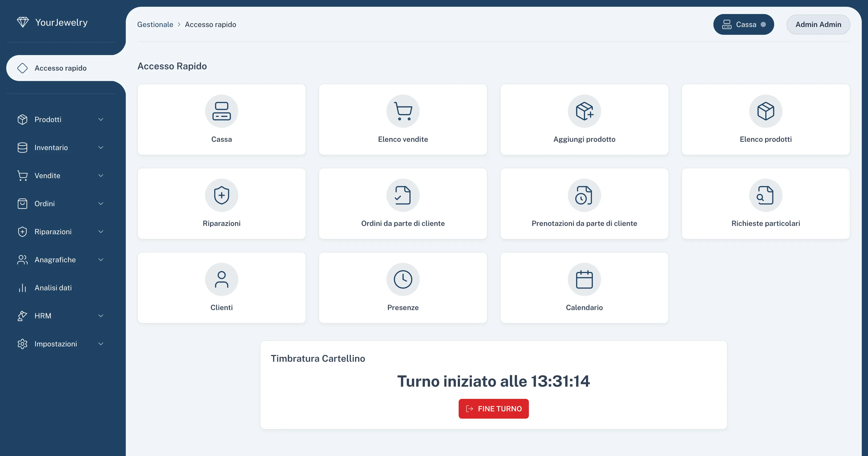Select the Richieste particolari magnifier document icon
This screenshot has width=868, height=456.
pyautogui.click(x=766, y=195)
